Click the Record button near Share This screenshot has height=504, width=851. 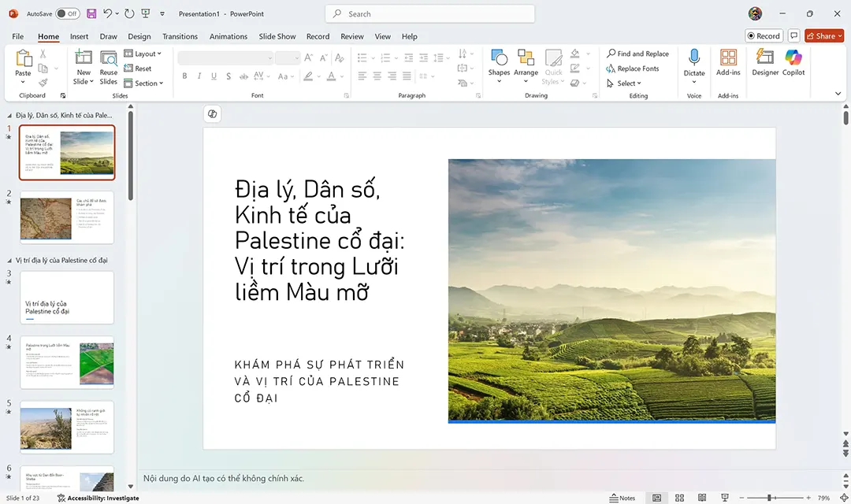[764, 35]
